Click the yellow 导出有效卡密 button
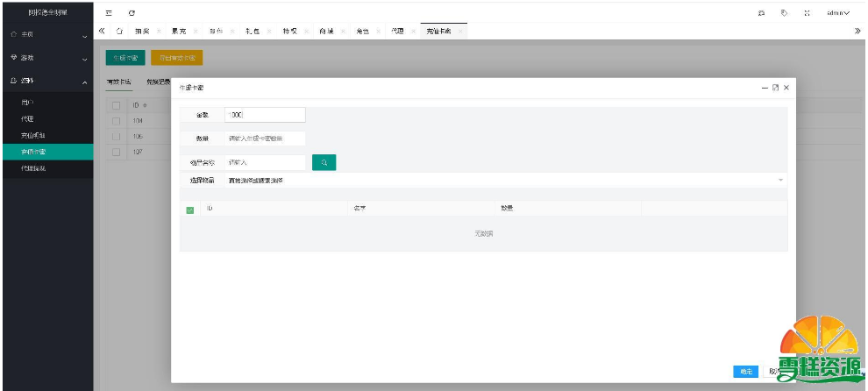Viewport: 868px width, 391px height. tap(176, 58)
